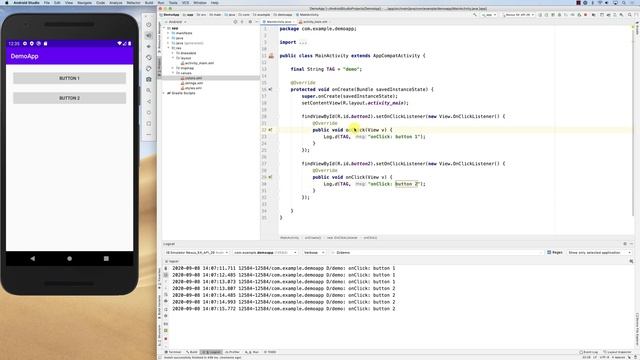The height and width of the screenshot is (360, 640).
Task: Open Show only selected application dropdown
Action: point(599,253)
